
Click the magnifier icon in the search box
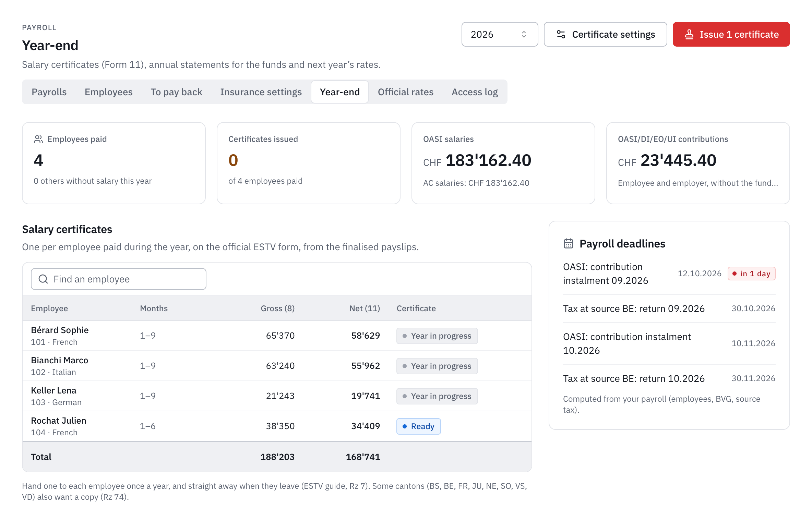click(x=43, y=279)
